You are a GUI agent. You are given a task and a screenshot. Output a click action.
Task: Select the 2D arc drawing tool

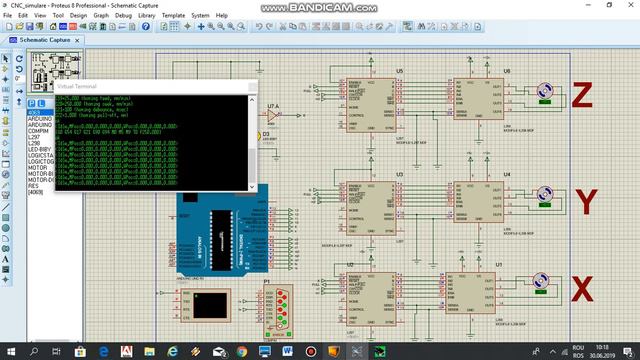[5, 238]
